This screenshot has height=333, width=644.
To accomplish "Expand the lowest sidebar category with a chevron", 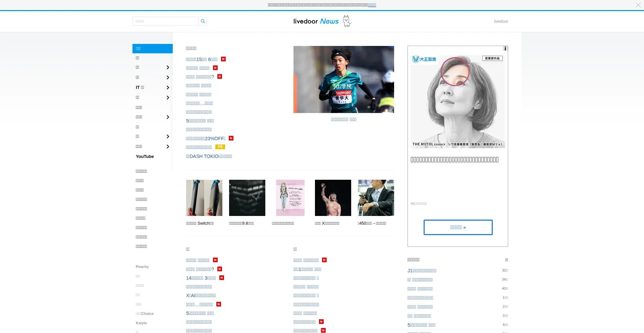I will pyautogui.click(x=168, y=147).
